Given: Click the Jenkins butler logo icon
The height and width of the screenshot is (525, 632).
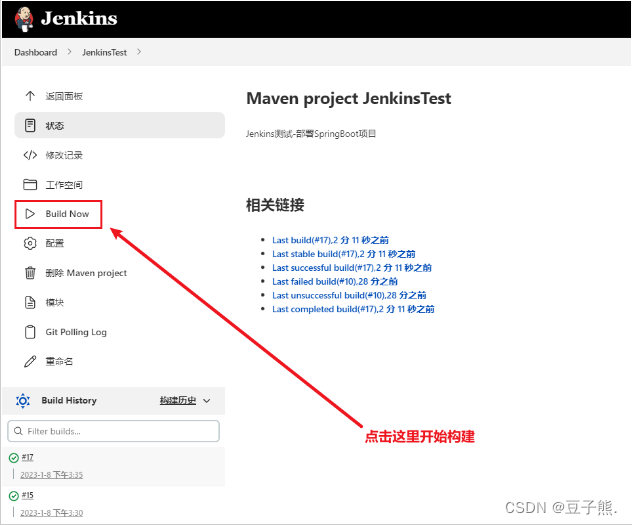Looking at the screenshot, I should click(x=24, y=19).
